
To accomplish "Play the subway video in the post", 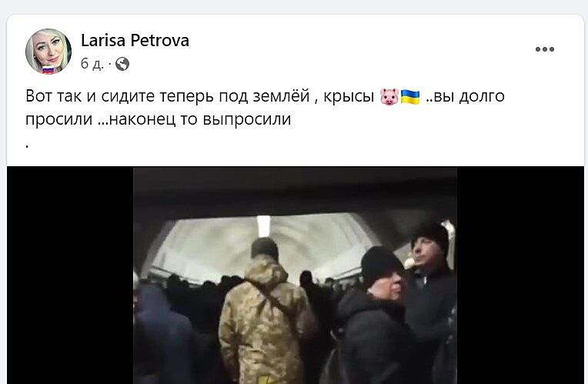I will (295, 275).
